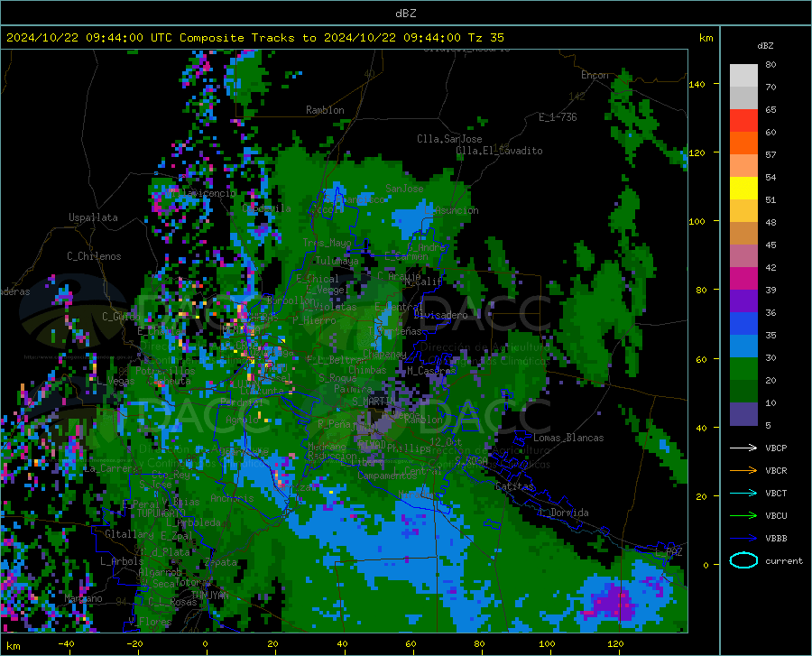The image size is (812, 656).
Task: Click the 'Tulumaya' map label
Action: (x=337, y=261)
